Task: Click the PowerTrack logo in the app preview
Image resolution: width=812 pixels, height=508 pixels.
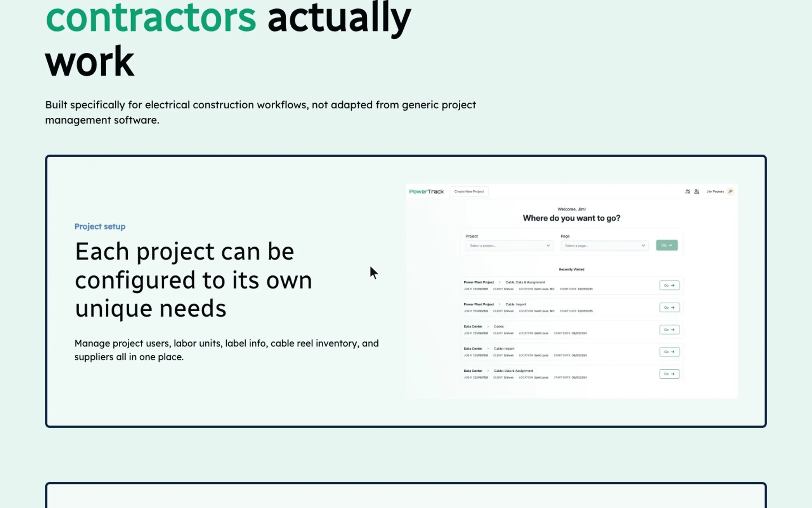Action: pyautogui.click(x=426, y=191)
